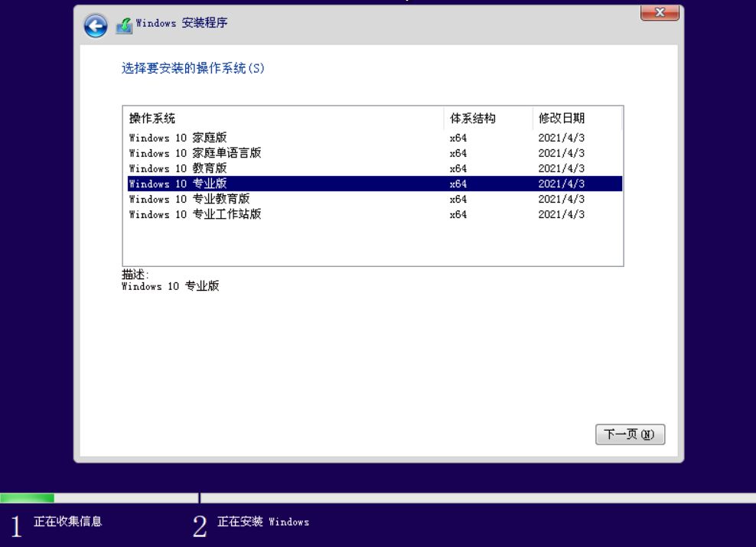This screenshot has width=756, height=547.
Task: Select Windows 10 教育版 row
Action: (375, 168)
